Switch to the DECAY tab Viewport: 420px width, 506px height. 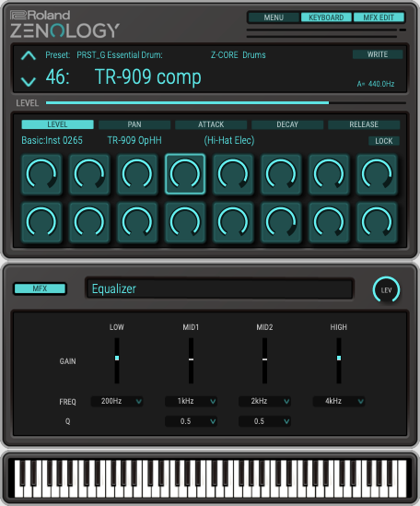tap(287, 124)
